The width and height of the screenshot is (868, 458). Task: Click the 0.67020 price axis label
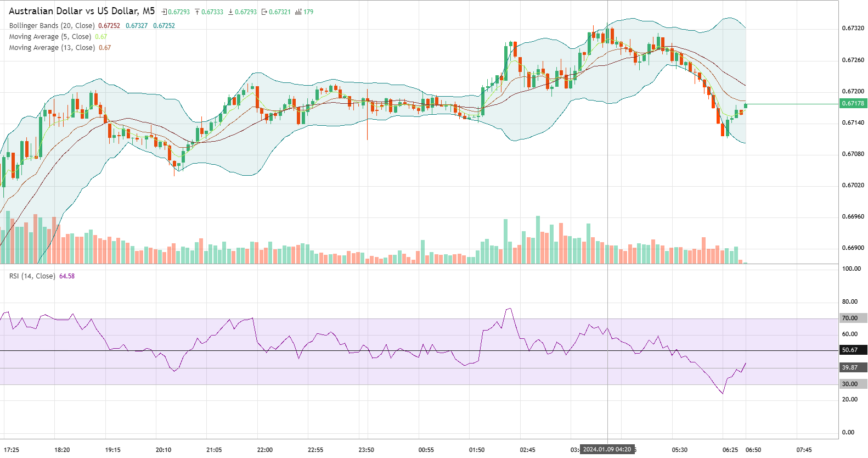pyautogui.click(x=853, y=186)
